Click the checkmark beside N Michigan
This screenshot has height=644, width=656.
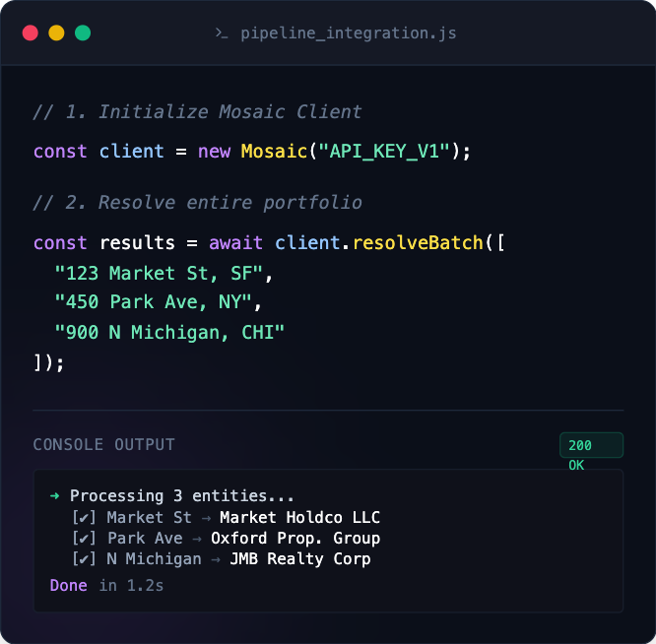click(84, 559)
